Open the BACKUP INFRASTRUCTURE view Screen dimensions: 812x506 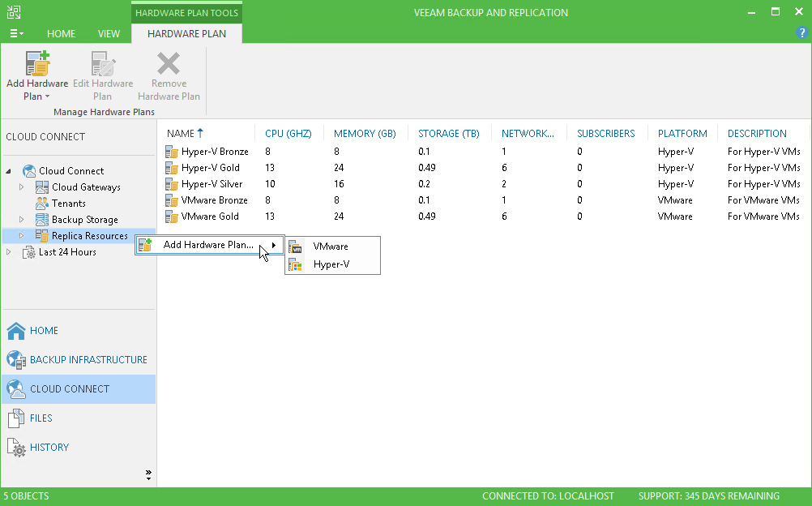(79, 360)
